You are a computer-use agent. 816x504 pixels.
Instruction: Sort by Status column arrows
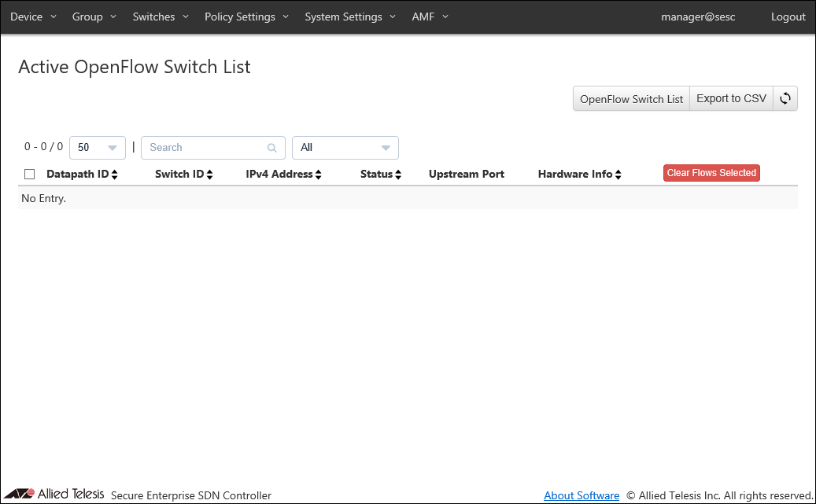coord(398,175)
